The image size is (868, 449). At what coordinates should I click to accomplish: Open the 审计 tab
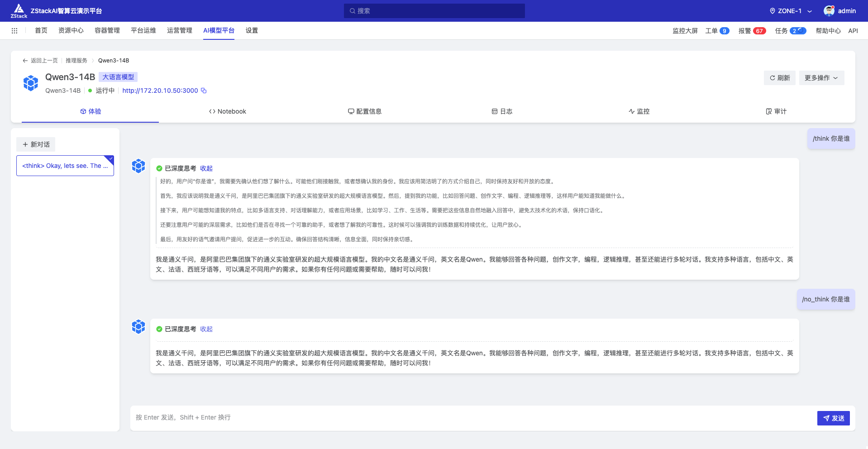coord(776,111)
